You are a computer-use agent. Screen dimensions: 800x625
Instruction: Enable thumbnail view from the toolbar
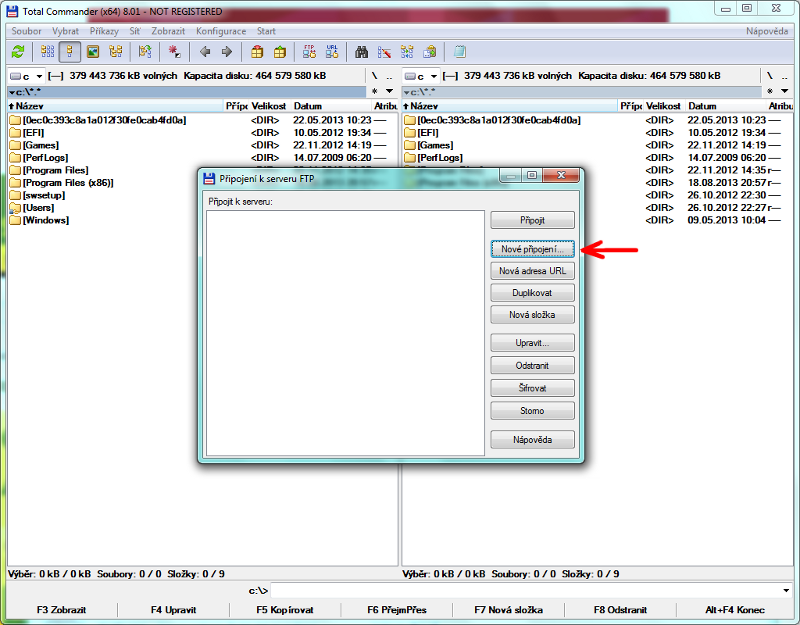[93, 52]
